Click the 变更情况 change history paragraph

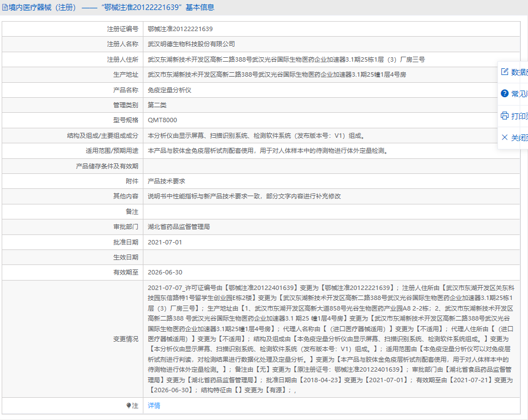331,339
